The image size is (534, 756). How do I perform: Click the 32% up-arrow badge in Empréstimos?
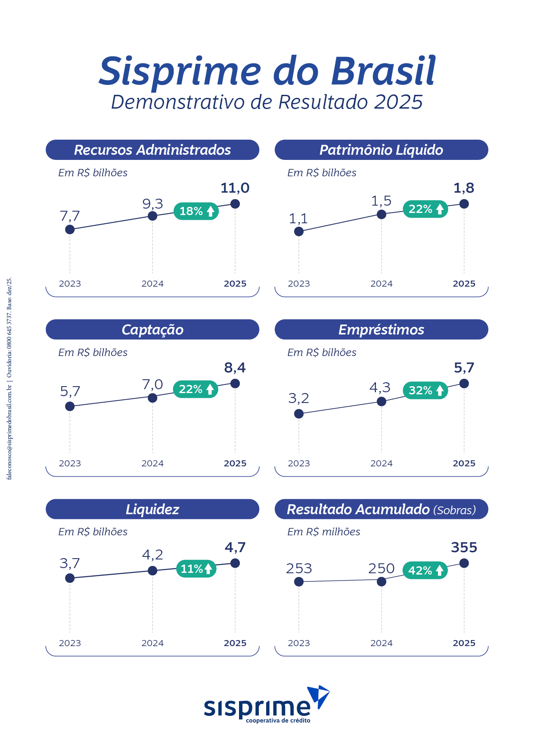[425, 390]
